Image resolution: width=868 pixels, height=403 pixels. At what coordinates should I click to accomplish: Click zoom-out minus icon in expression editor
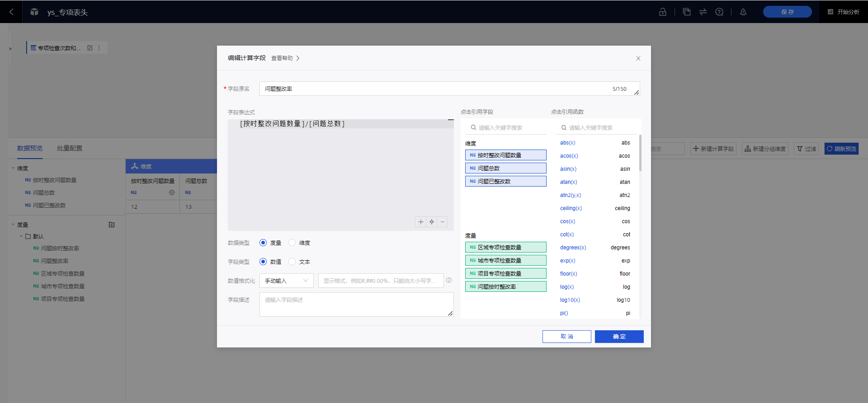point(443,222)
